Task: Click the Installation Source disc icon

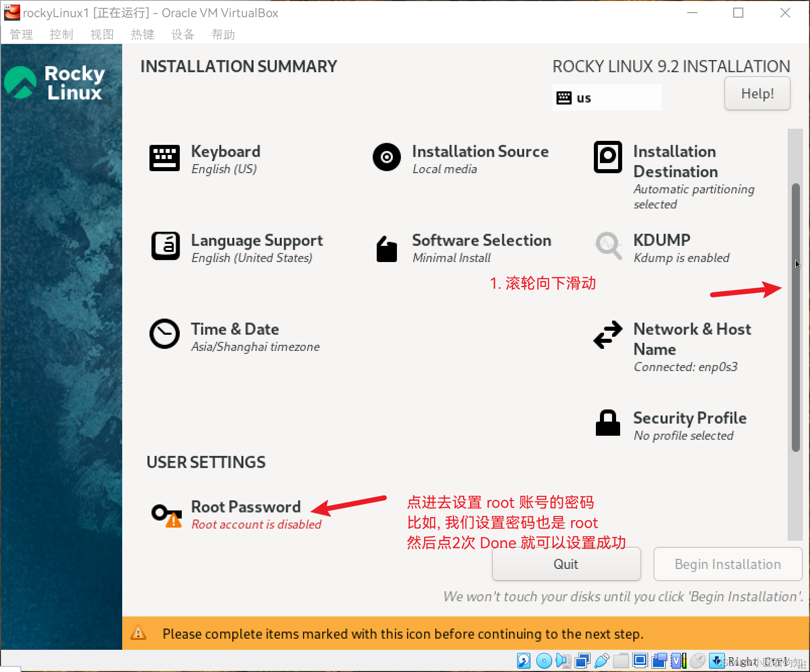Action: pyautogui.click(x=387, y=157)
